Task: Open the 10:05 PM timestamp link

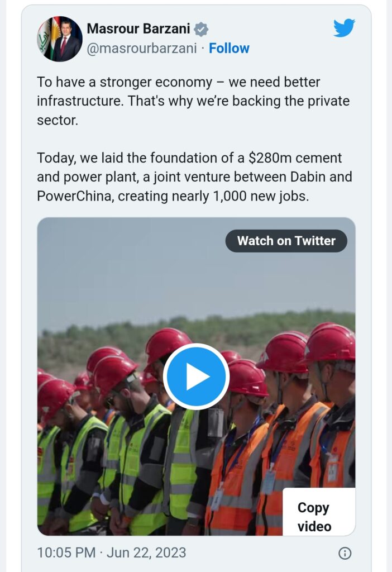Action: tap(66, 553)
